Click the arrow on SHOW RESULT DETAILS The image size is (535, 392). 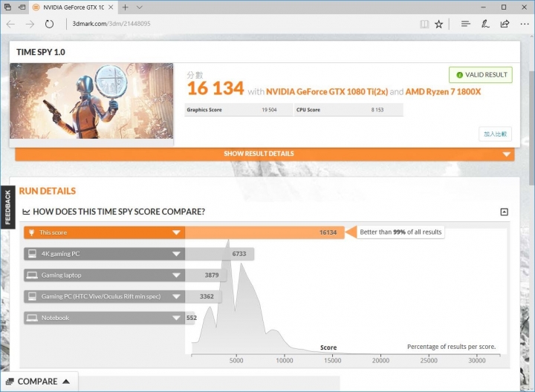coord(507,154)
